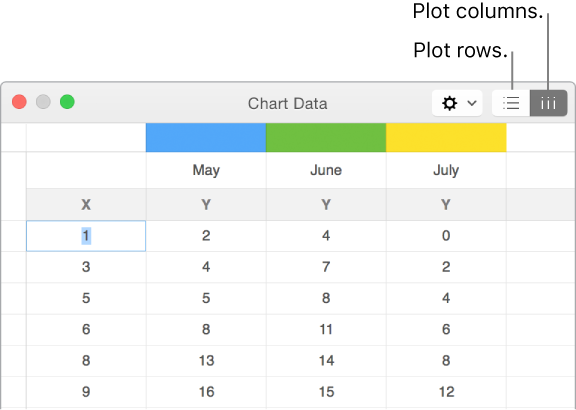Select the May cell in the X=5 row
Screen dimensions: 576x410
[206, 298]
